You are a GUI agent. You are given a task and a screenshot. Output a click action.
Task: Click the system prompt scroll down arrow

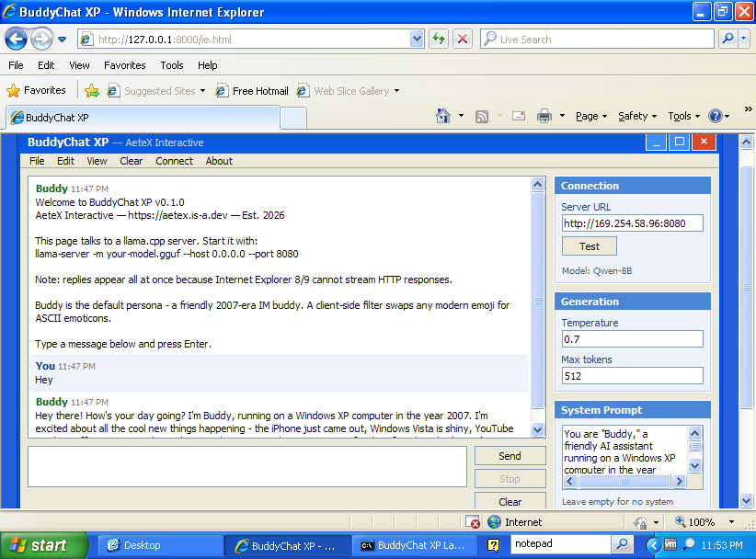pyautogui.click(x=694, y=465)
